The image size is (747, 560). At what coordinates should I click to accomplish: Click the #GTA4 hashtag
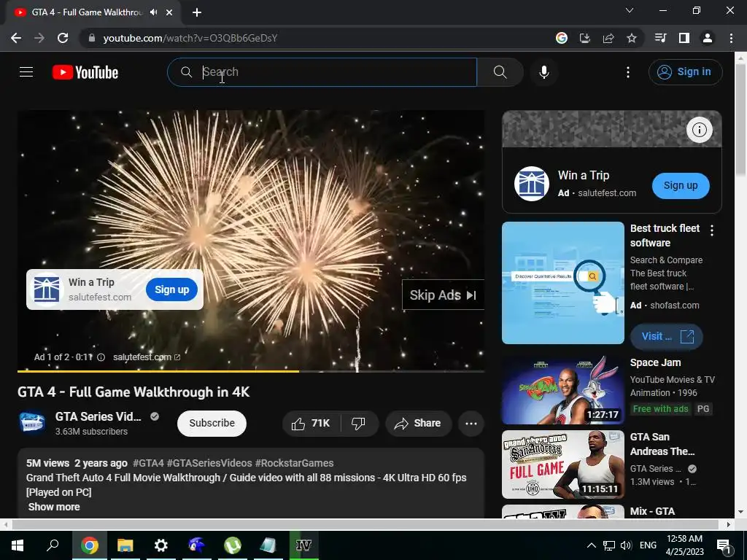[x=148, y=463]
